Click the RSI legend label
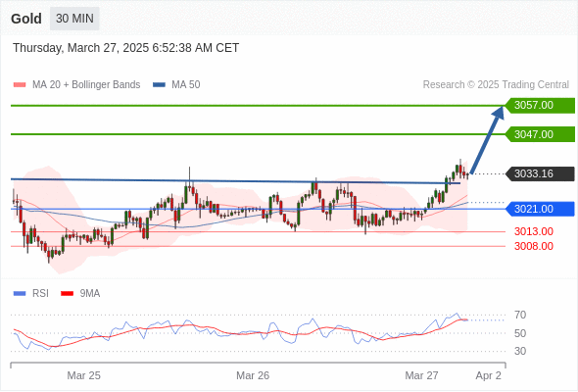Screen dimensions: 578x392 pos(40,294)
